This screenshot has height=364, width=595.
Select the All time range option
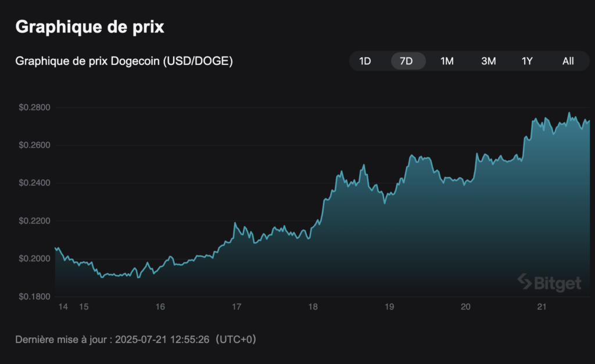[568, 60]
